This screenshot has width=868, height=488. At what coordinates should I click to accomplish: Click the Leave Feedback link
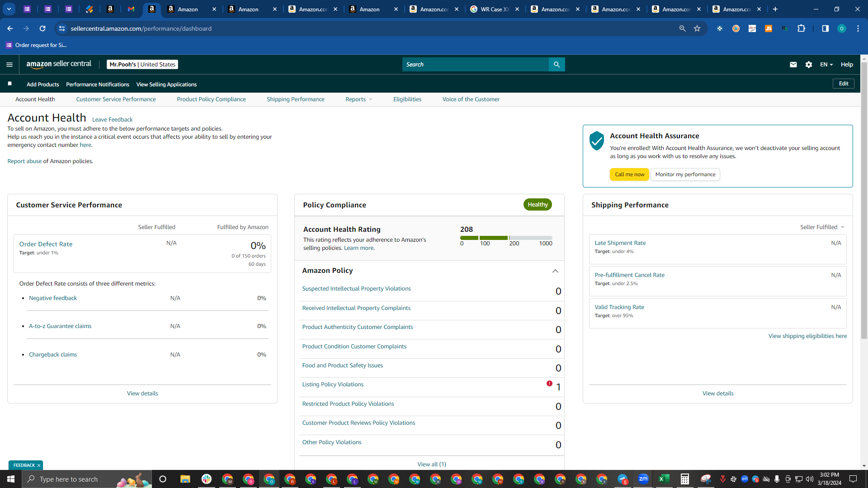tap(112, 120)
